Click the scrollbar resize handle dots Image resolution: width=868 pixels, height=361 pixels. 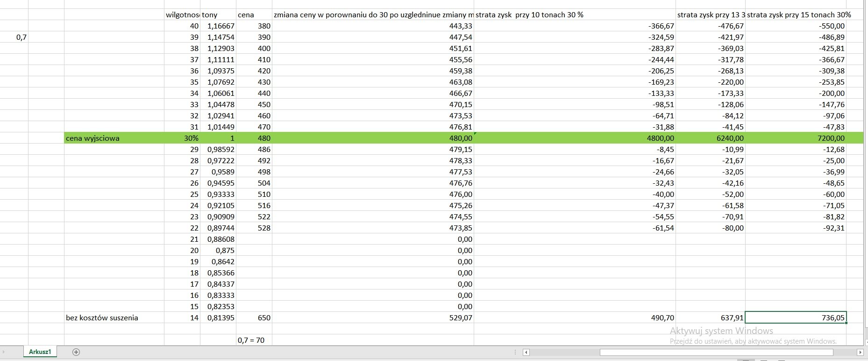click(x=514, y=353)
